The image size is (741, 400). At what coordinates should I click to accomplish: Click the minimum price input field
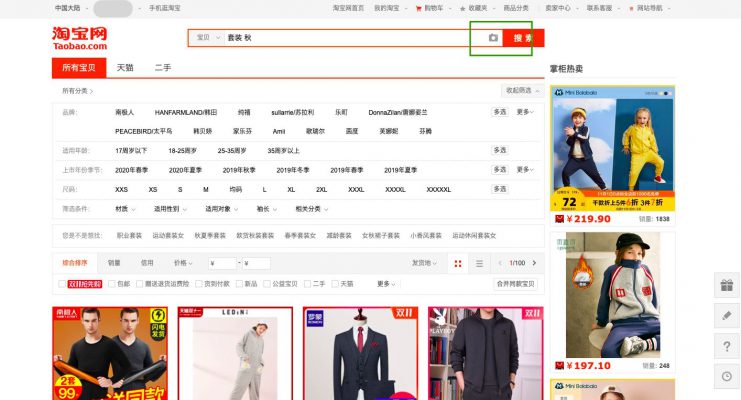[x=222, y=263]
